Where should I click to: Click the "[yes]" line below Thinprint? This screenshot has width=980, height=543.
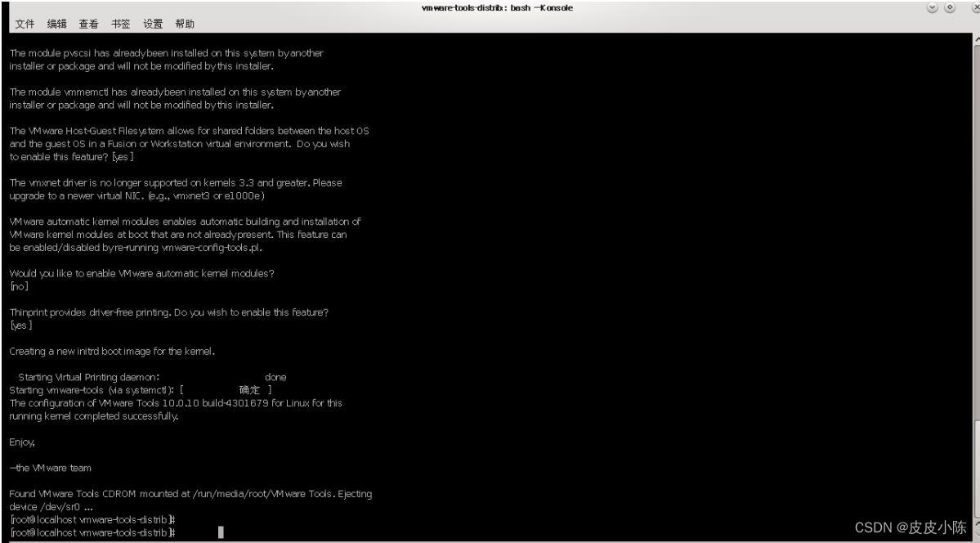click(20, 325)
